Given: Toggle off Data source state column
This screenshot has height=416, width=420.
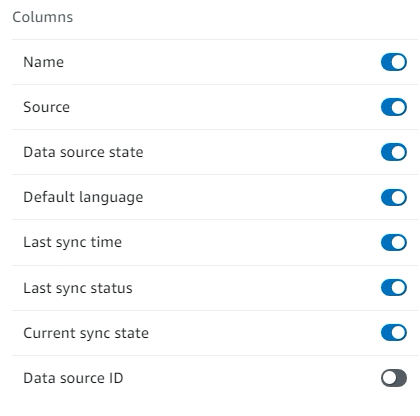Looking at the screenshot, I should tap(394, 152).
